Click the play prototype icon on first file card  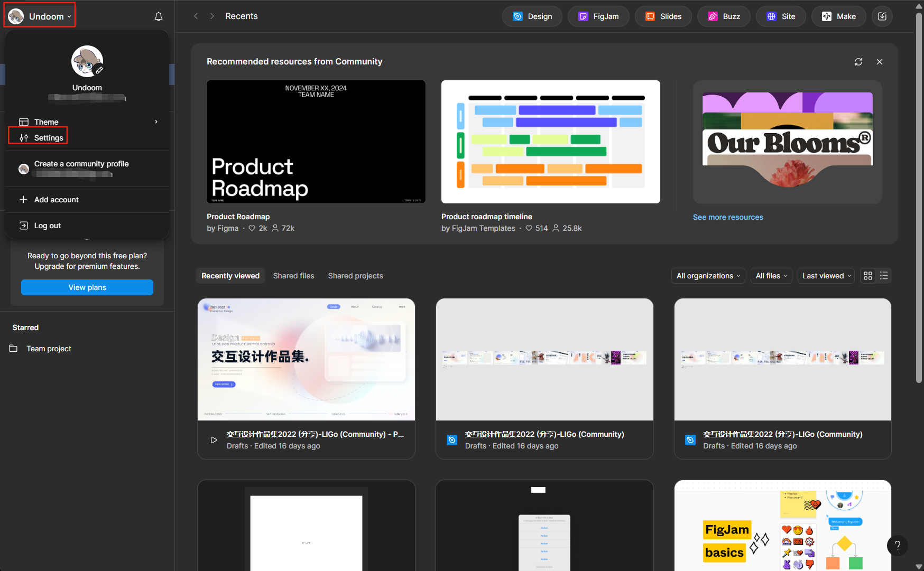[x=214, y=440]
